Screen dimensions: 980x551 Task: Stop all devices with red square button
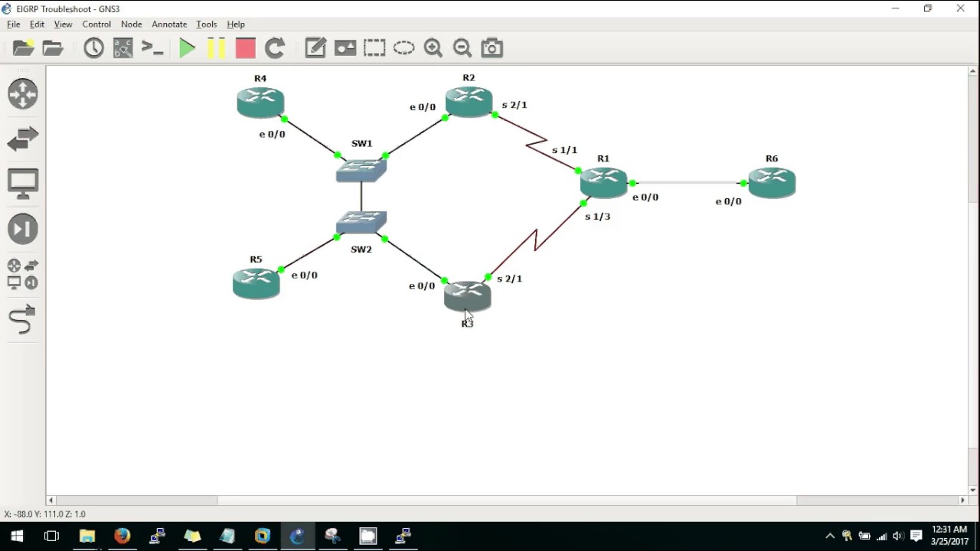click(x=245, y=48)
